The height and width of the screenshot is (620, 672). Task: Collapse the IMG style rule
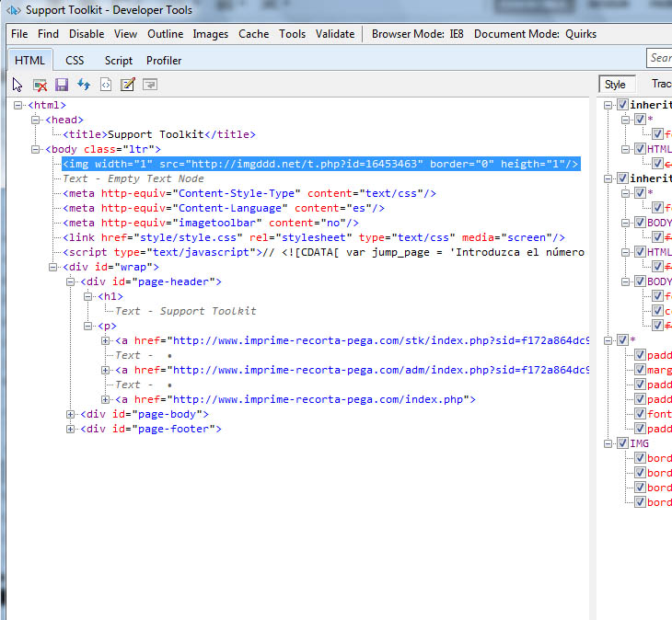[608, 443]
